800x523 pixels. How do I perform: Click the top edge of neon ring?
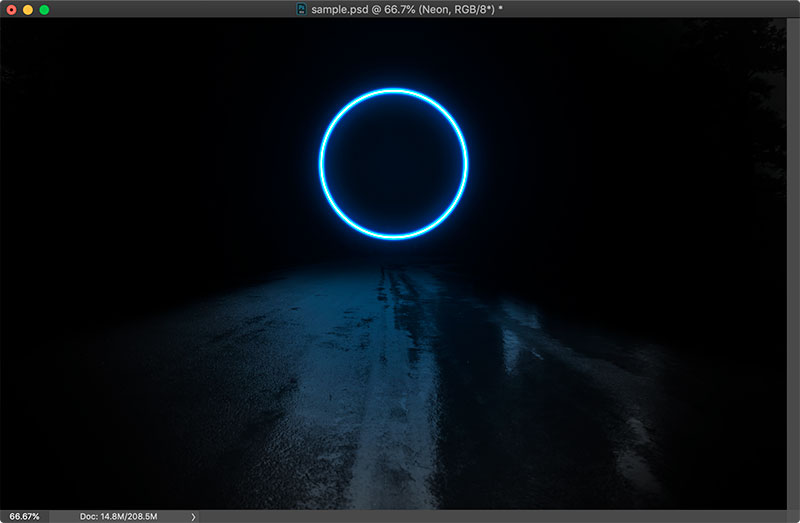[x=394, y=91]
